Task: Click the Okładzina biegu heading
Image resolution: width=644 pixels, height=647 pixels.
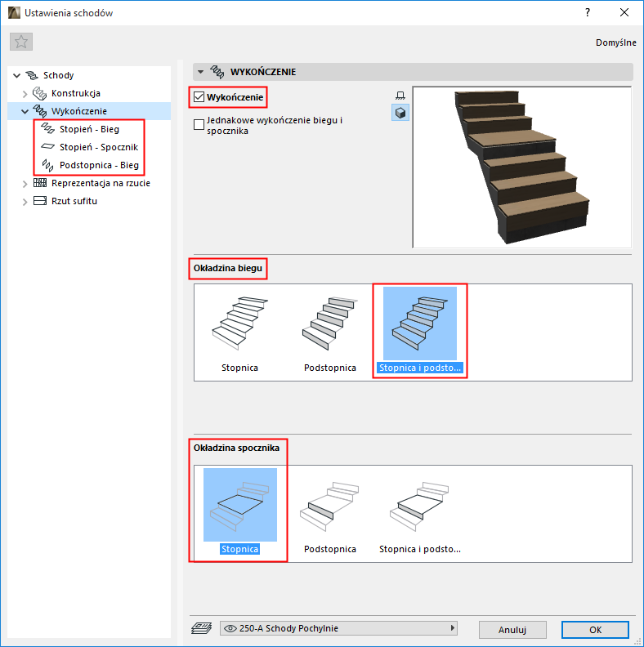Action: [x=228, y=268]
